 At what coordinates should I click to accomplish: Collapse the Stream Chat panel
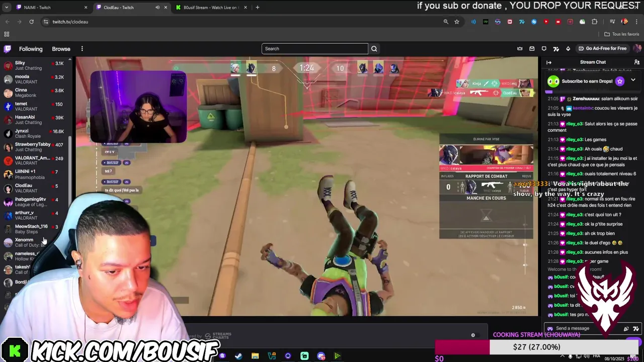click(549, 62)
